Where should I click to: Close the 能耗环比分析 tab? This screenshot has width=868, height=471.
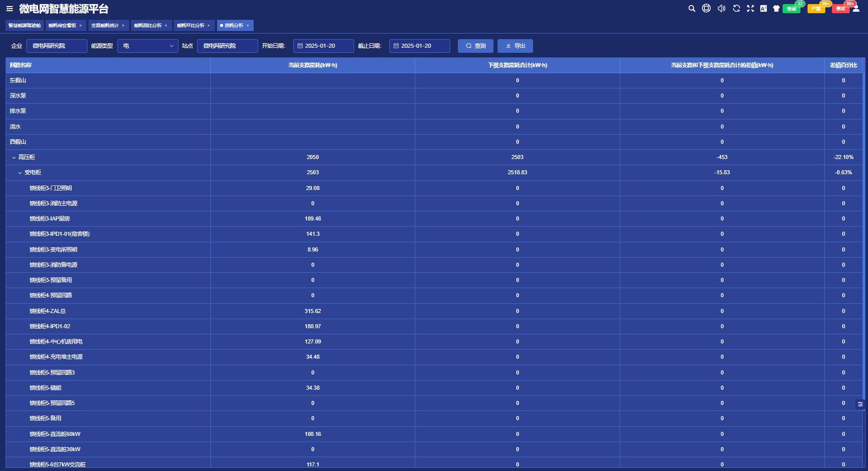pos(208,25)
